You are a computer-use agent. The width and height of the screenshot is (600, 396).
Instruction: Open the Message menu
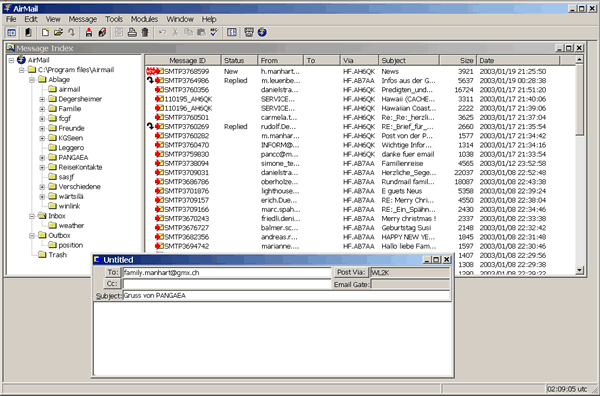pyautogui.click(x=83, y=19)
